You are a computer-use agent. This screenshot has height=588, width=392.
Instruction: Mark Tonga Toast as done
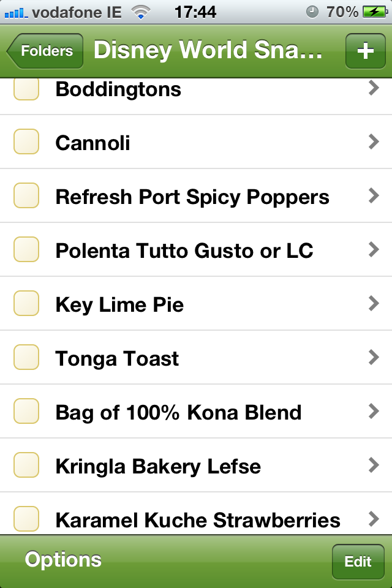pyautogui.click(x=26, y=358)
